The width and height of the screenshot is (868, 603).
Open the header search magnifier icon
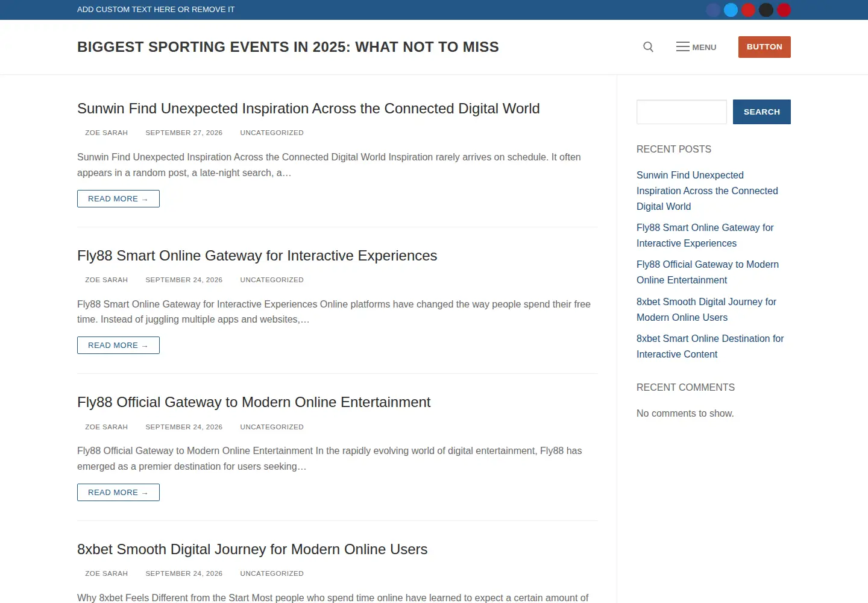(x=648, y=47)
